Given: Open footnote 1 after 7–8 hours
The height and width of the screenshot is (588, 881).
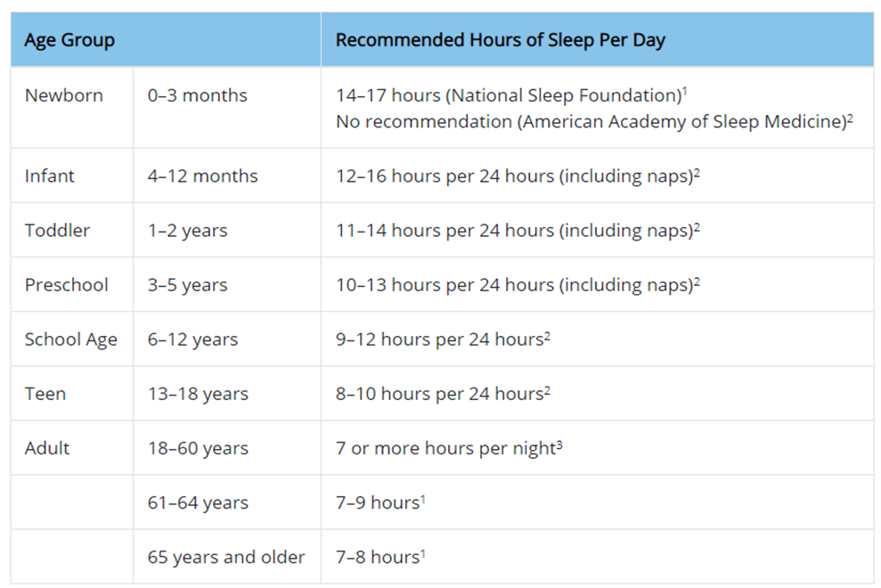Looking at the screenshot, I should [423, 551].
